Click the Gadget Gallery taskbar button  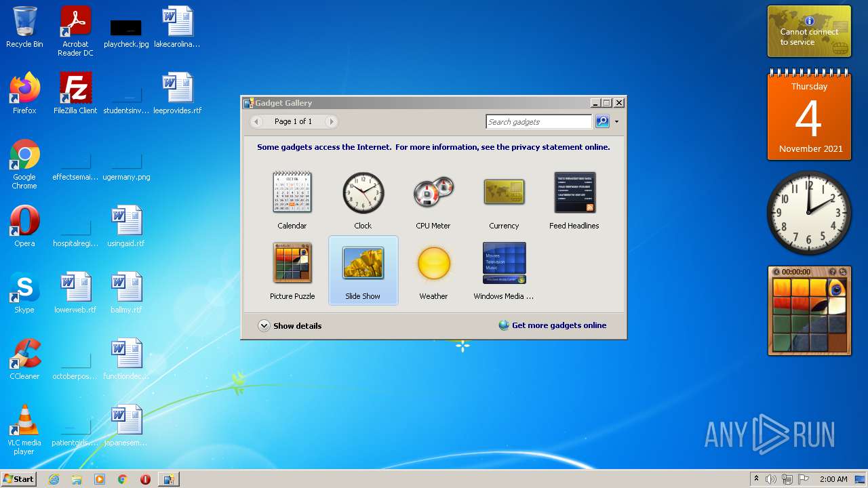pos(168,479)
